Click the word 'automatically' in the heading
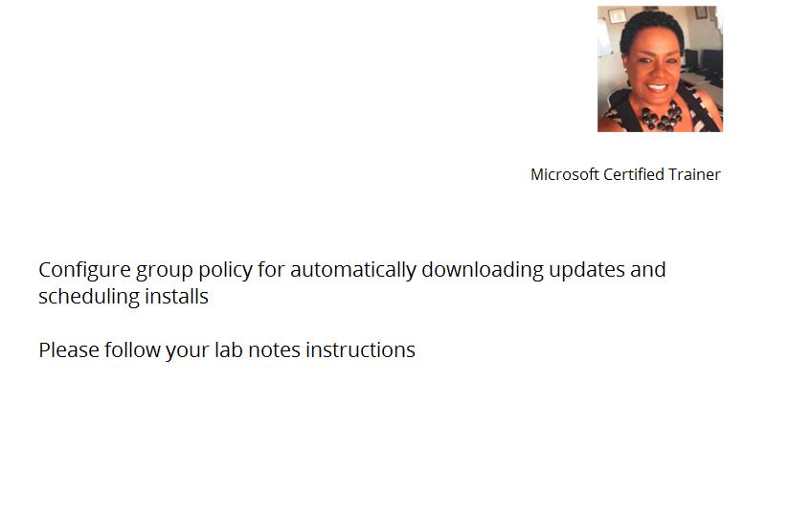Screen dimensions: 812x517 (353, 270)
